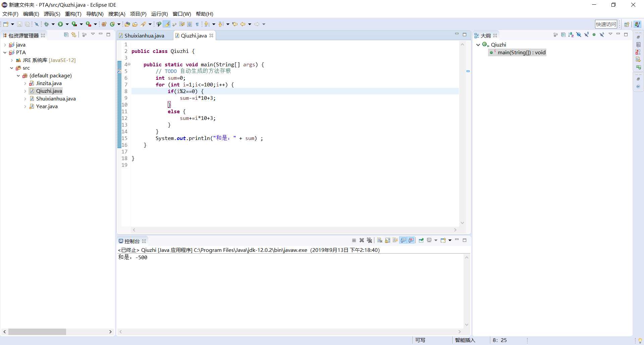Image resolution: width=644 pixels, height=345 pixels.
Task: Open the 编辑(E) menu
Action: point(31,14)
